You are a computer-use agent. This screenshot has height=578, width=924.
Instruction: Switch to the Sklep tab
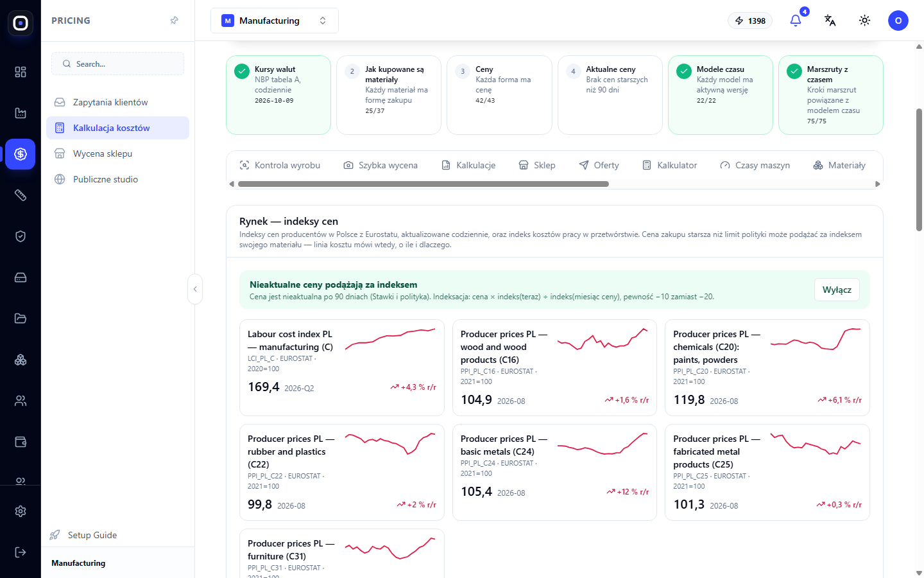pyautogui.click(x=537, y=165)
